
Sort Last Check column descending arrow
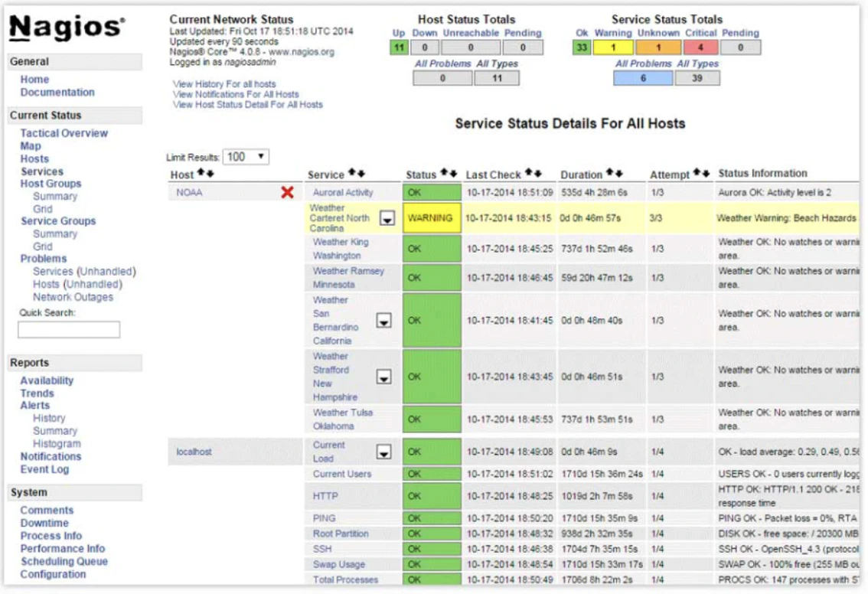coord(537,173)
